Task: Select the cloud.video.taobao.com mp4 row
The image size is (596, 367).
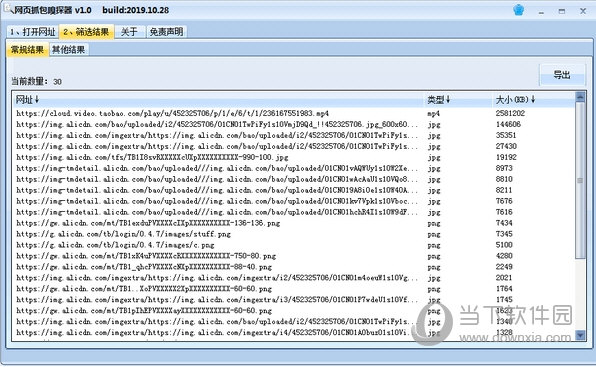Action: 294,113
